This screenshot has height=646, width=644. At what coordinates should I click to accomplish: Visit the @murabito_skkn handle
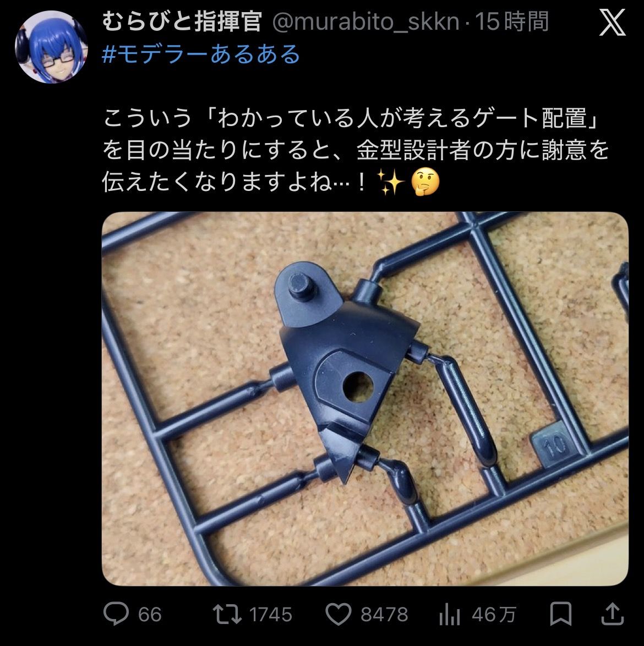click(366, 22)
